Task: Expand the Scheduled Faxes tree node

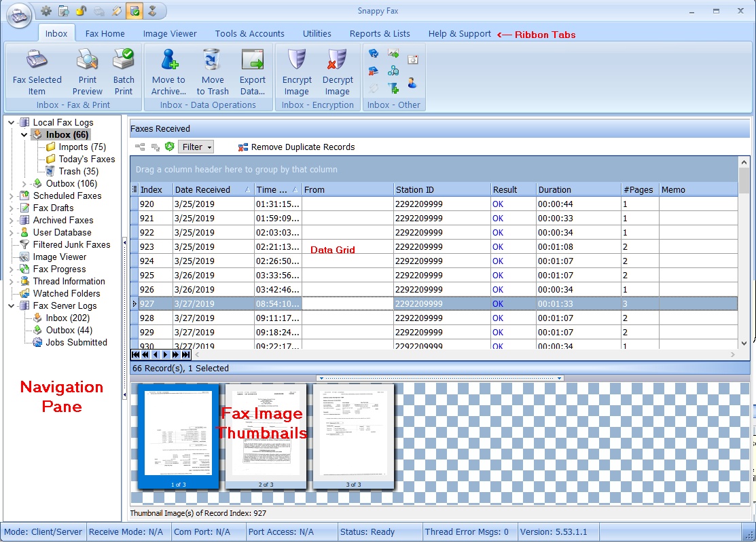Action: coord(12,196)
